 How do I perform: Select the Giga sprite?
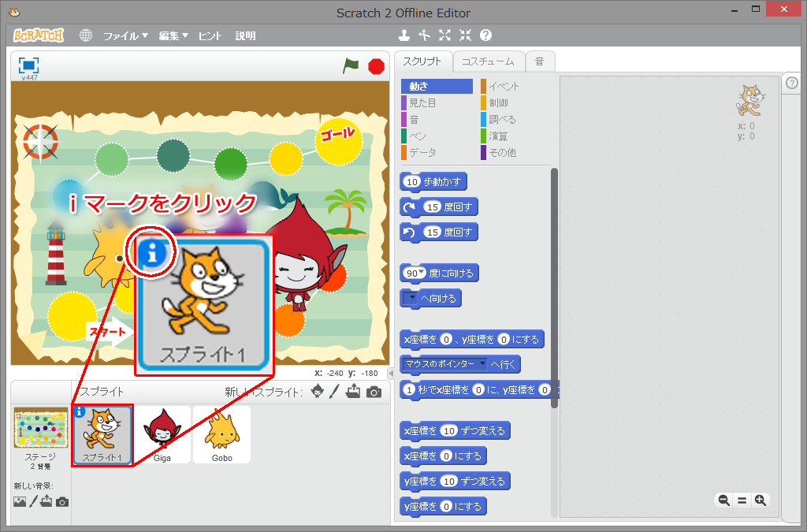162,435
